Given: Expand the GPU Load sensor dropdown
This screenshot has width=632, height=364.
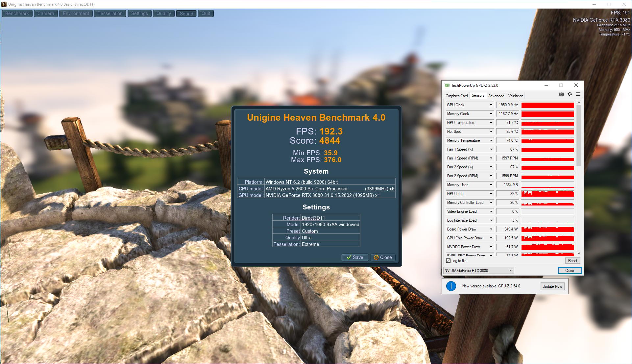Looking at the screenshot, I should [491, 194].
